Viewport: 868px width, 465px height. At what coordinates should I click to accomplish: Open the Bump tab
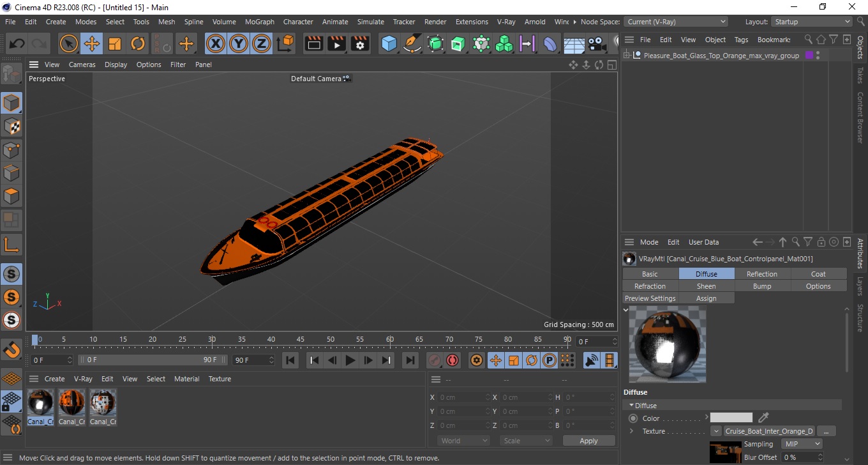(762, 286)
